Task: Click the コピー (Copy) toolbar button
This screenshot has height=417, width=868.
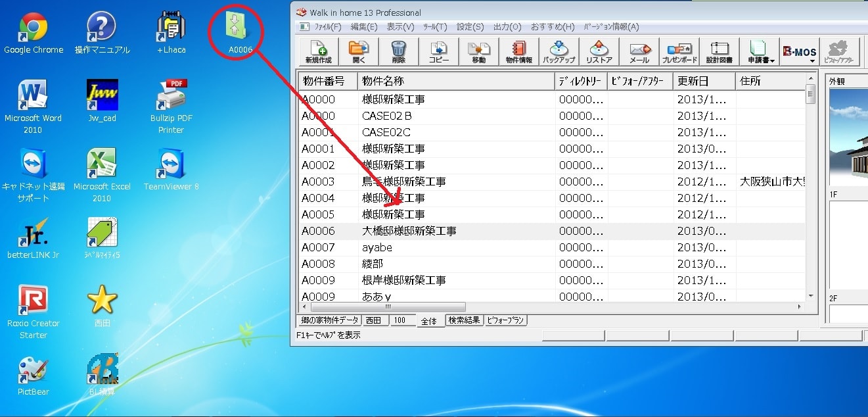Action: (x=439, y=51)
